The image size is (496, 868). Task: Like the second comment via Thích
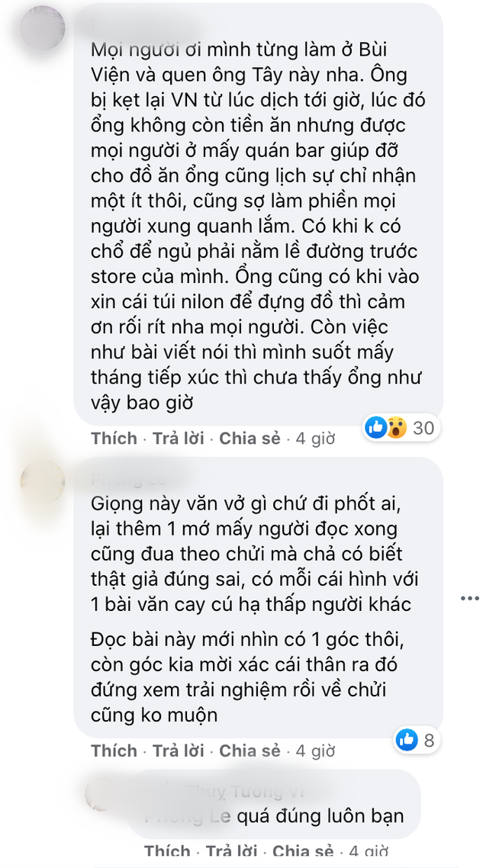pos(114,751)
